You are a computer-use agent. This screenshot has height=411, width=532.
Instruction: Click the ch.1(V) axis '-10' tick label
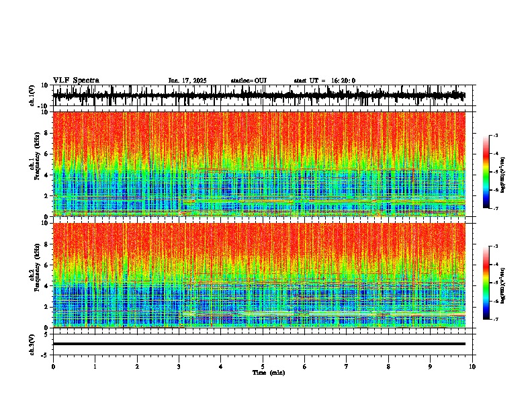[x=44, y=106]
